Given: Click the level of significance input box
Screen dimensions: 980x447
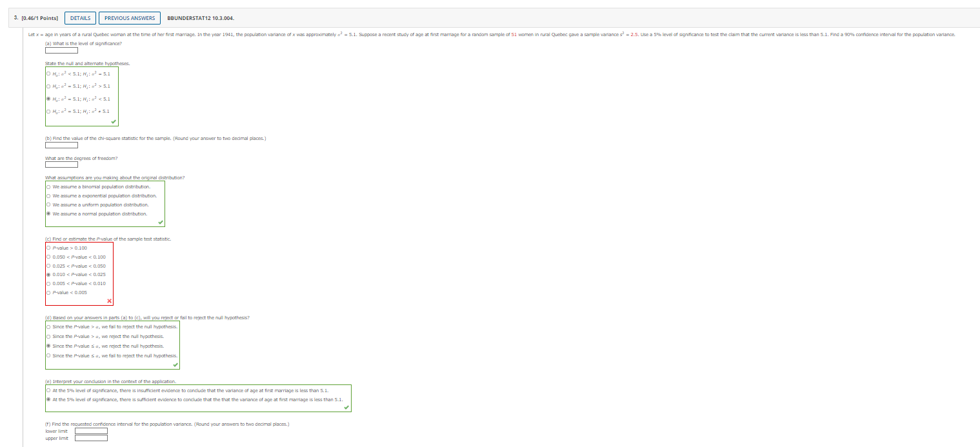Looking at the screenshot, I should pyautogui.click(x=61, y=50).
